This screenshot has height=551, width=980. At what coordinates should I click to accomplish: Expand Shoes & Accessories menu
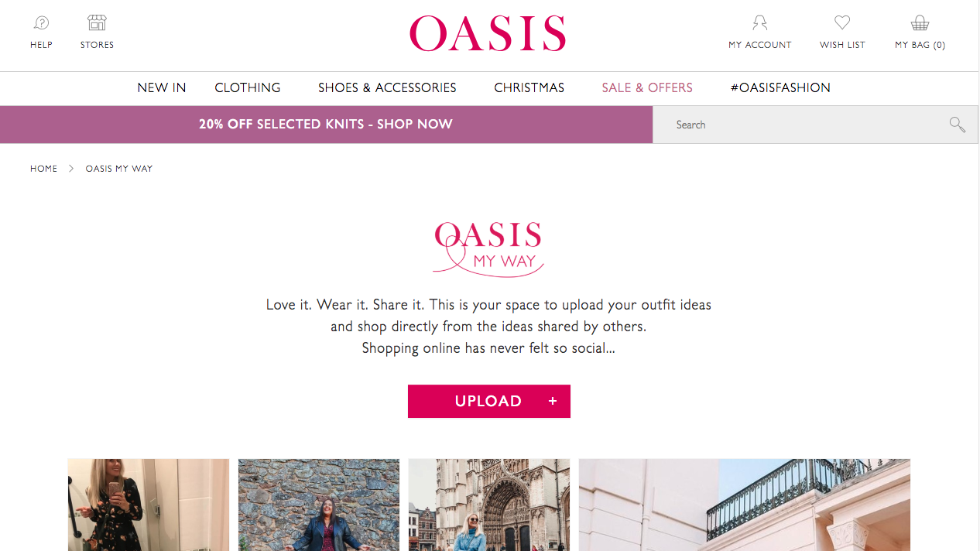pyautogui.click(x=387, y=88)
